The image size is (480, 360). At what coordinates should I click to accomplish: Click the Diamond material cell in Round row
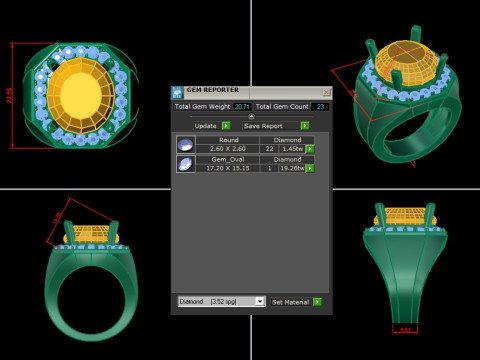[x=287, y=140]
